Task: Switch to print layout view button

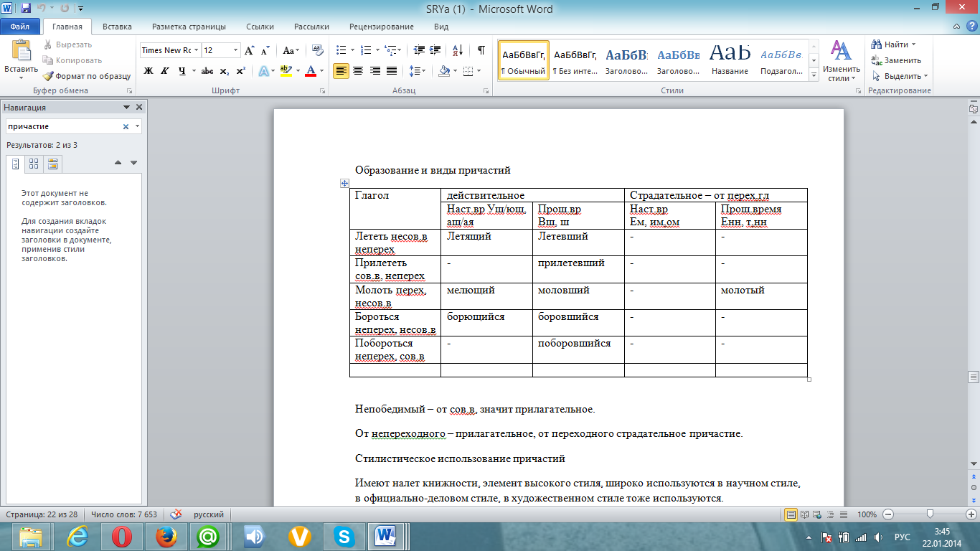Action: (791, 514)
